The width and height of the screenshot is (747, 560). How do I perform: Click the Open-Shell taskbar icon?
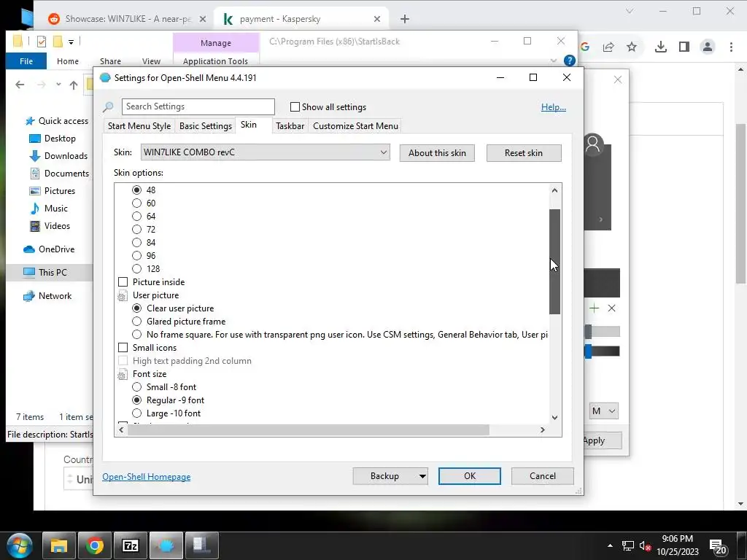click(x=166, y=545)
